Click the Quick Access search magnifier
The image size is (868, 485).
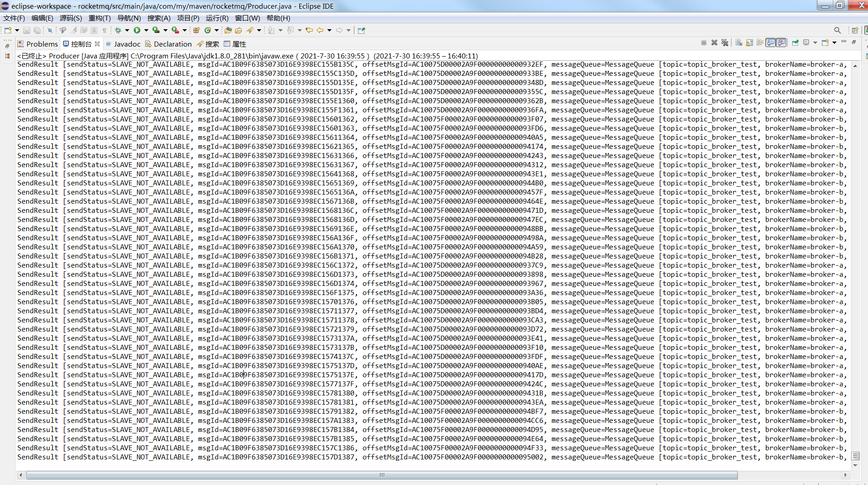point(837,30)
